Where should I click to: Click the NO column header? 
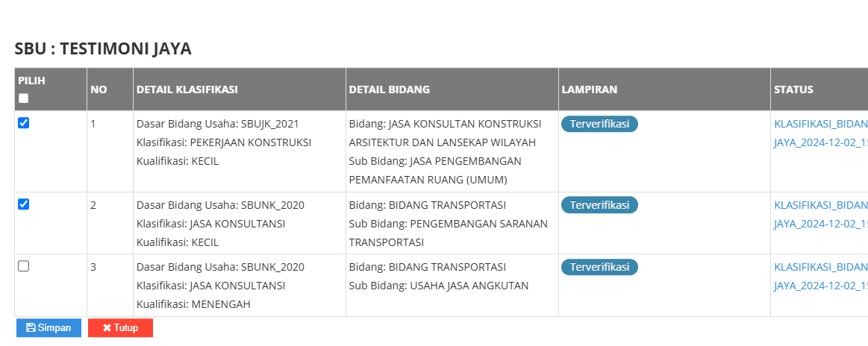pyautogui.click(x=99, y=89)
